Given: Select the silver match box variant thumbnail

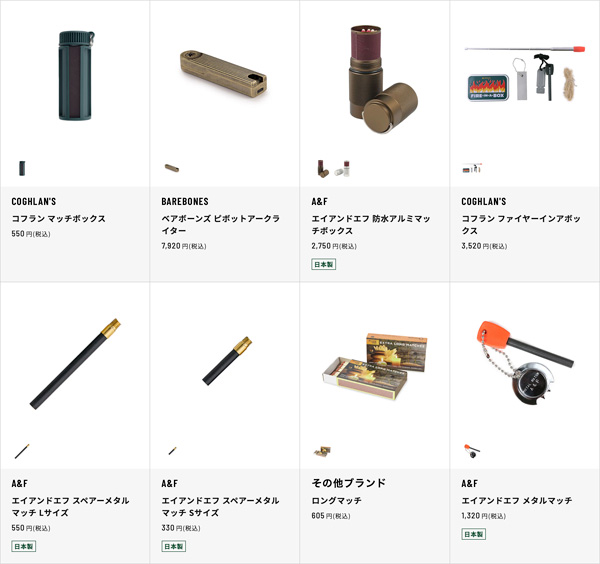Looking at the screenshot, I should [x=342, y=168].
